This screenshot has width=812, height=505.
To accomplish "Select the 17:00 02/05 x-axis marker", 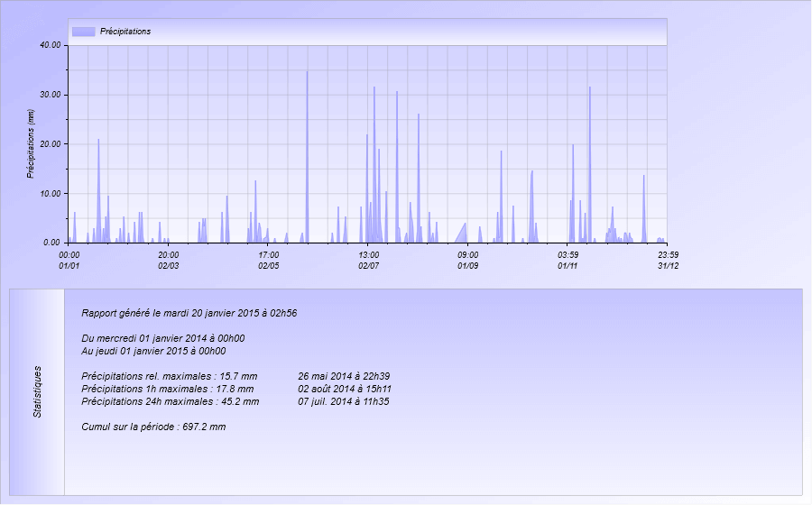I will coord(269,261).
